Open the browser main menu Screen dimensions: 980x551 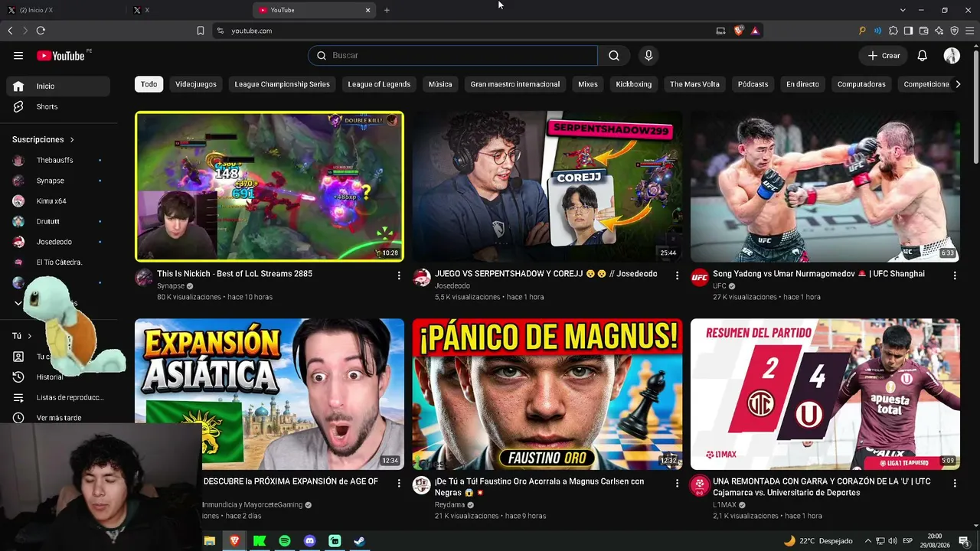pos(969,31)
